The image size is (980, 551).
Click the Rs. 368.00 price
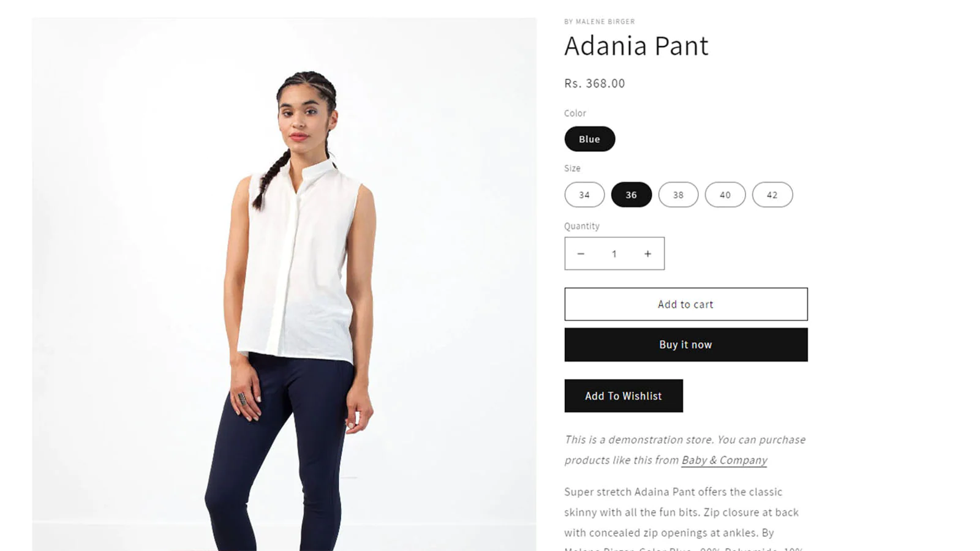pos(594,83)
